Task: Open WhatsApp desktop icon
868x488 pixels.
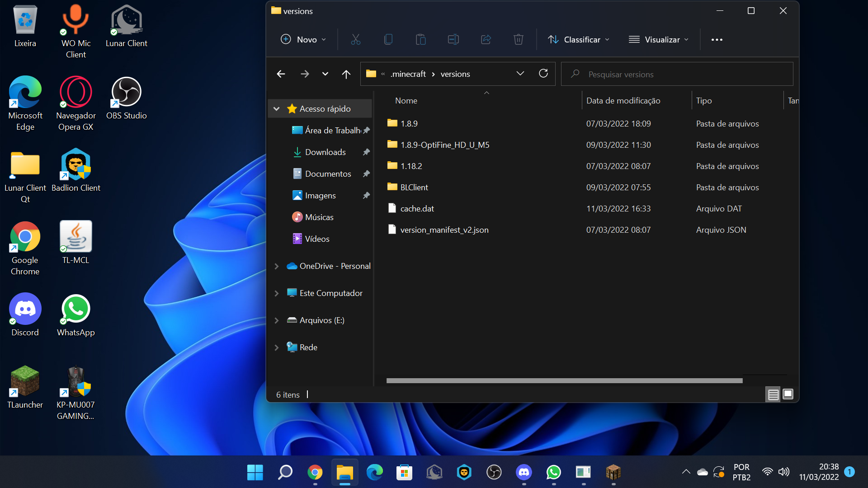Action: [x=76, y=315]
